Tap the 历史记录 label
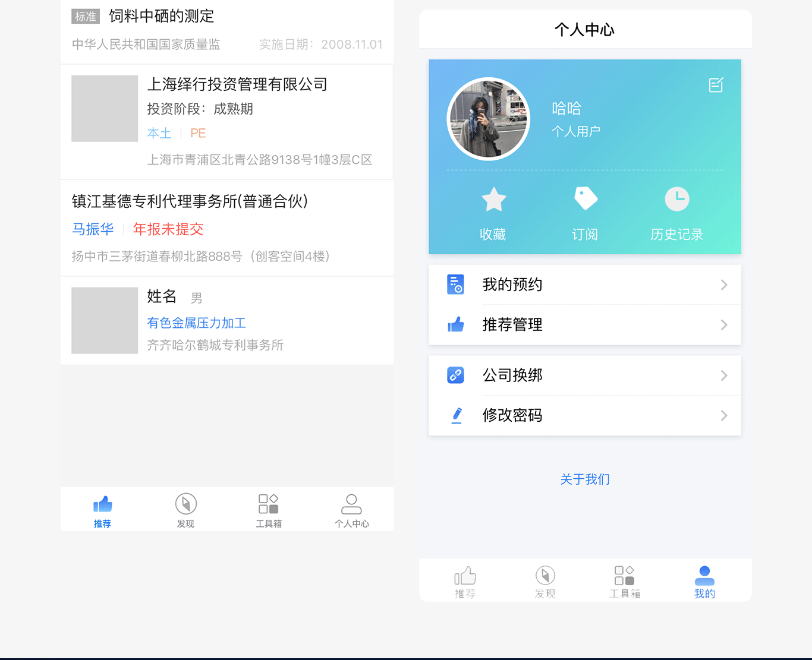812x660 pixels. coord(677,235)
